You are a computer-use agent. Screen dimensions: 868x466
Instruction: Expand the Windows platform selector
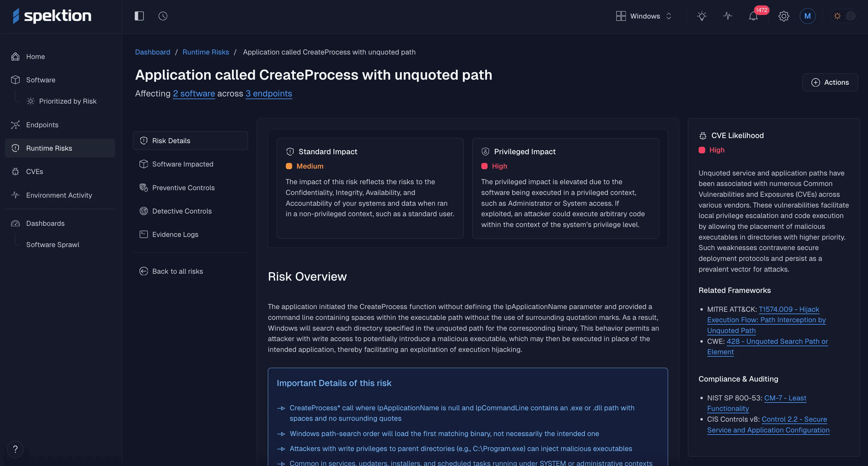click(644, 16)
